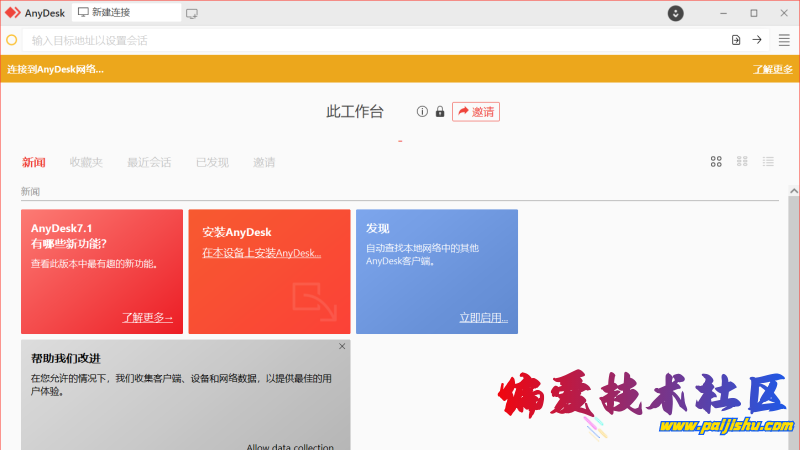Click the connect arrow icon
Viewport: 800px width, 450px height.
click(758, 40)
